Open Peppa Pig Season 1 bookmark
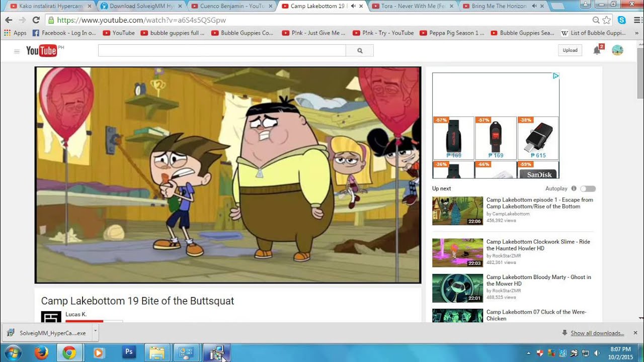Image resolution: width=644 pixels, height=362 pixels. [452, 33]
